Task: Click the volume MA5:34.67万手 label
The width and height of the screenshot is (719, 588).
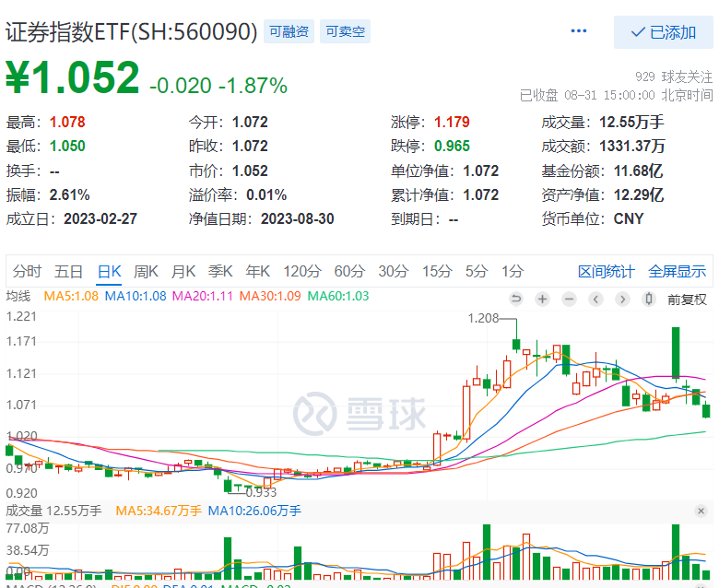Action: click(159, 511)
